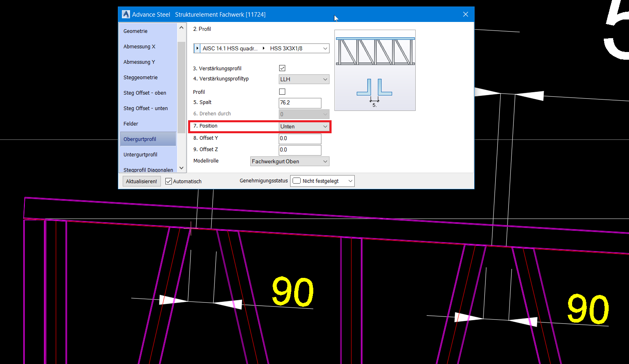Click the scrollbar down arrow in the category list
629x364 pixels.
(x=181, y=167)
